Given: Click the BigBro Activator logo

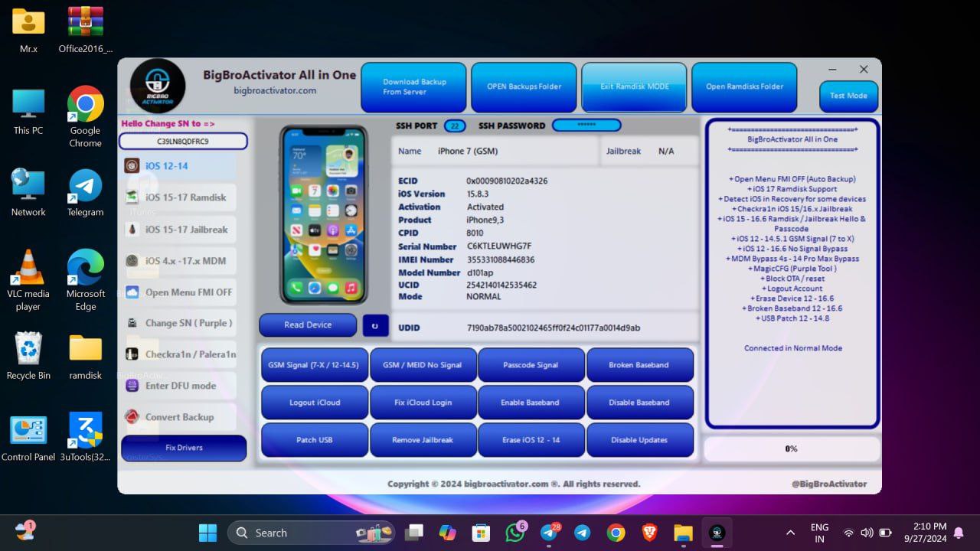Looking at the screenshot, I should [x=158, y=86].
